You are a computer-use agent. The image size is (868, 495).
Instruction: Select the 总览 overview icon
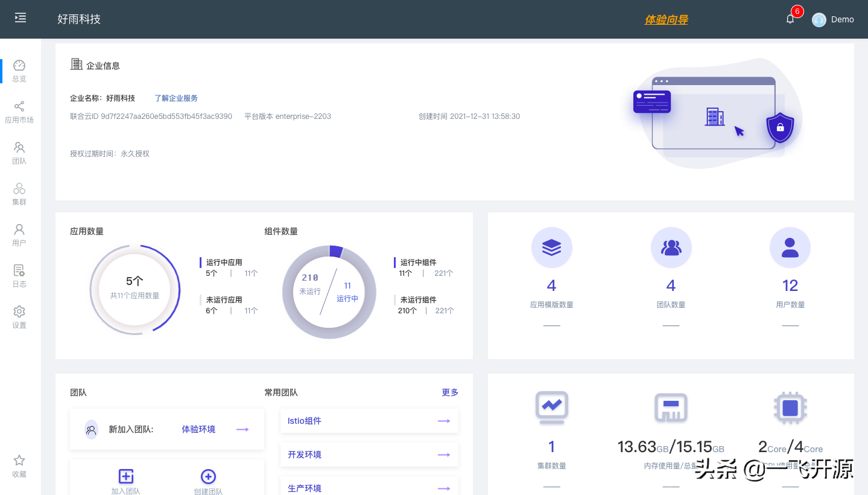[19, 66]
